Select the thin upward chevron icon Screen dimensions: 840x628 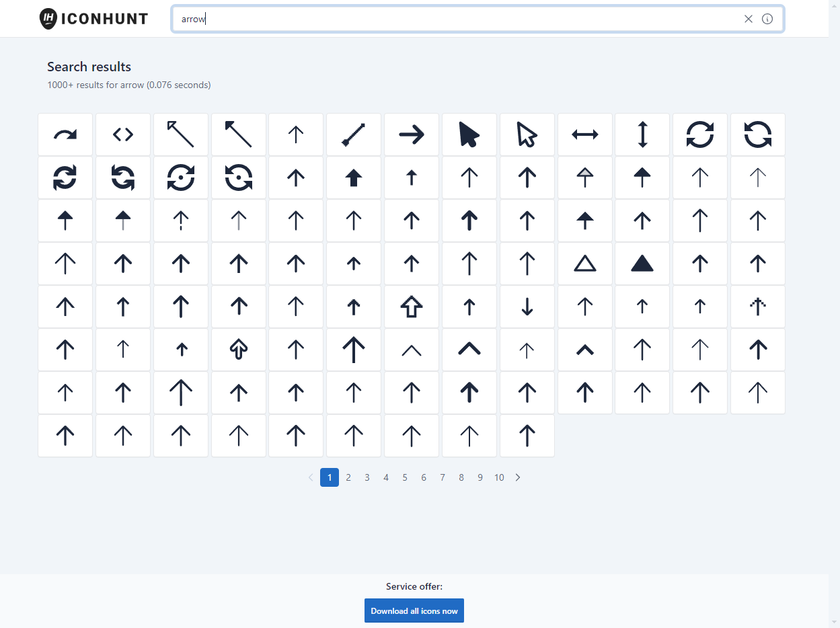412,350
